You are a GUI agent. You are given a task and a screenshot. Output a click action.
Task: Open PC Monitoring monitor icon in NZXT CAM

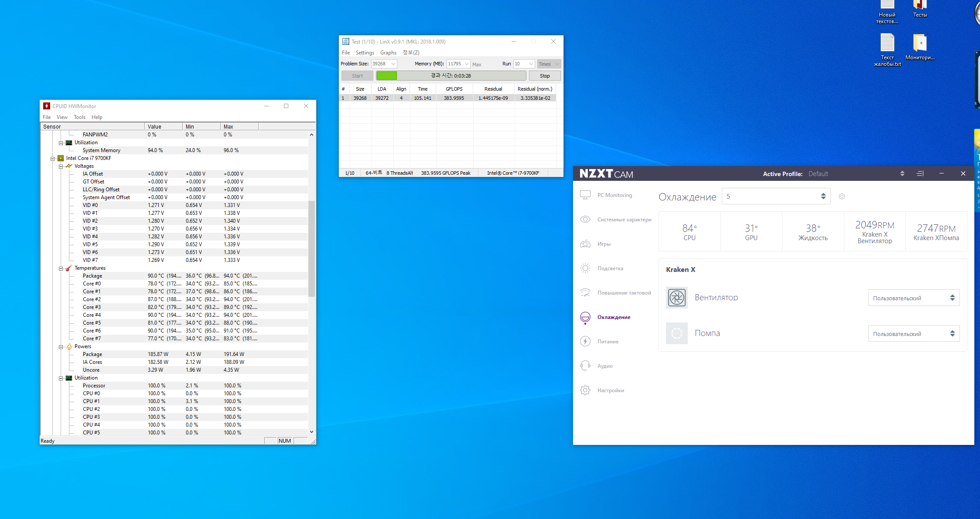(585, 195)
